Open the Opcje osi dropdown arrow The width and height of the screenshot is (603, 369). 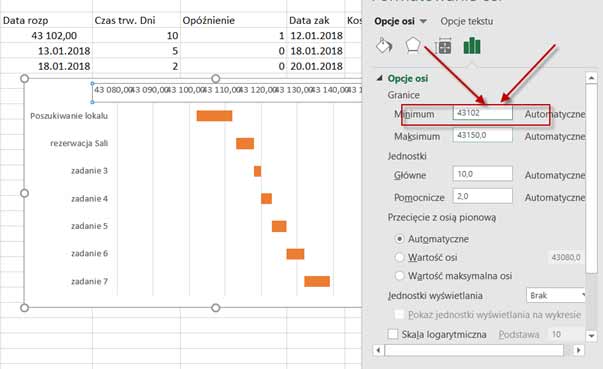423,21
